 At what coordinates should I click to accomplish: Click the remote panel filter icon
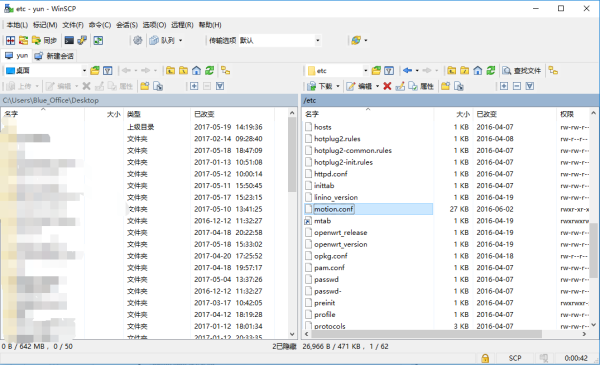[x=389, y=70]
